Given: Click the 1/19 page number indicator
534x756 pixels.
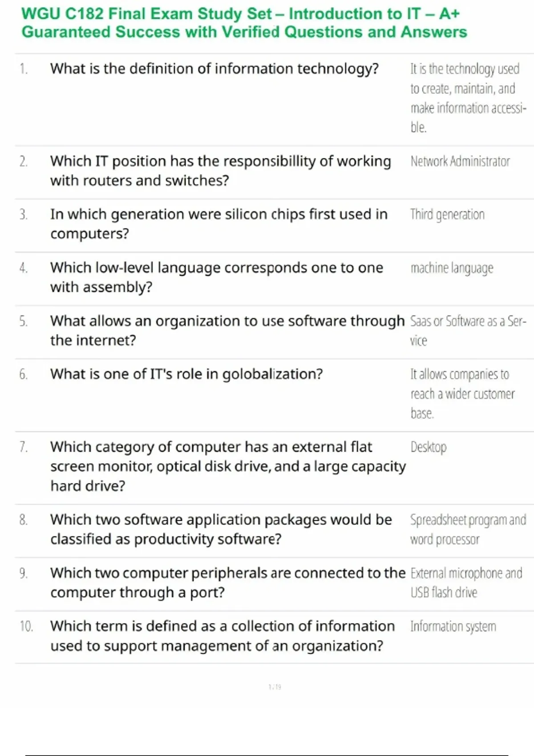Looking at the screenshot, I should 275,687.
